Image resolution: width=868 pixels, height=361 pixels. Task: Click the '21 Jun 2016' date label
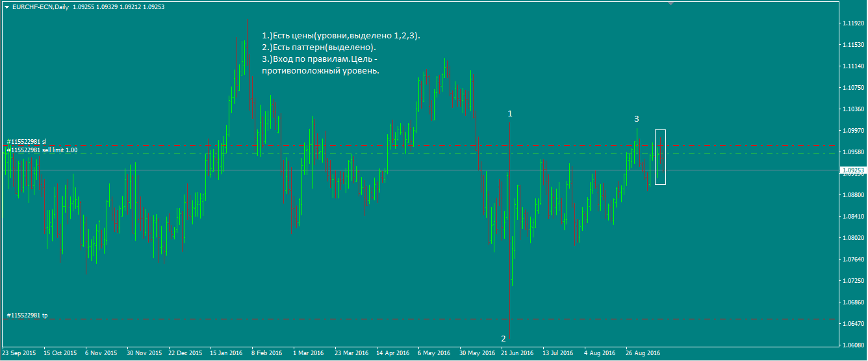click(517, 353)
